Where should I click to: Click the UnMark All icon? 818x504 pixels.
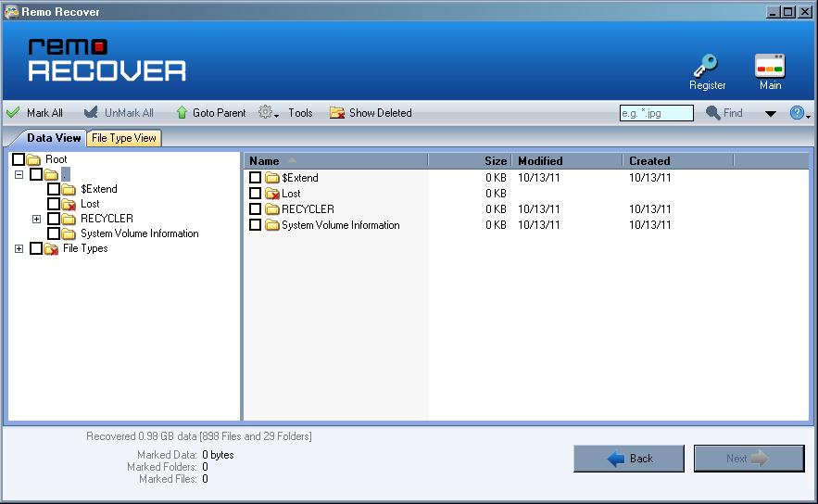coord(91,112)
